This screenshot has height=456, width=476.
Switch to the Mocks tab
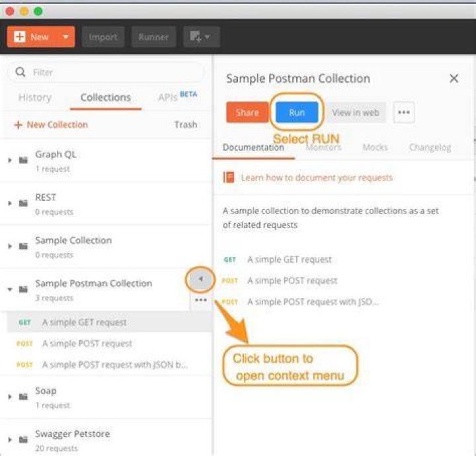[x=376, y=147]
